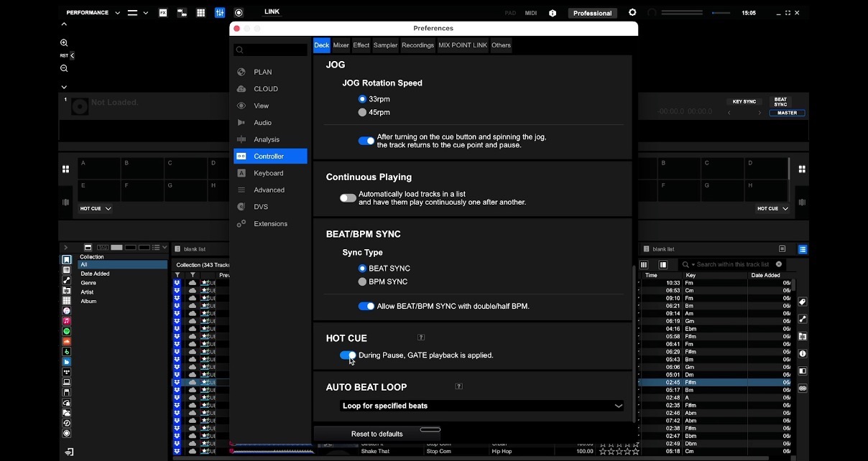Image resolution: width=868 pixels, height=461 pixels.
Task: Click the zoom-in magnifier on waveform
Action: click(x=64, y=43)
